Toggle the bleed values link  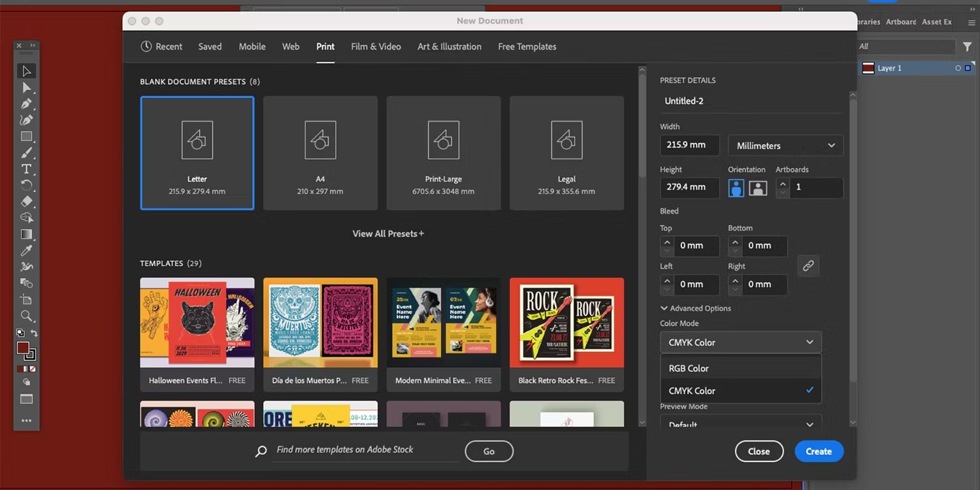(x=808, y=265)
